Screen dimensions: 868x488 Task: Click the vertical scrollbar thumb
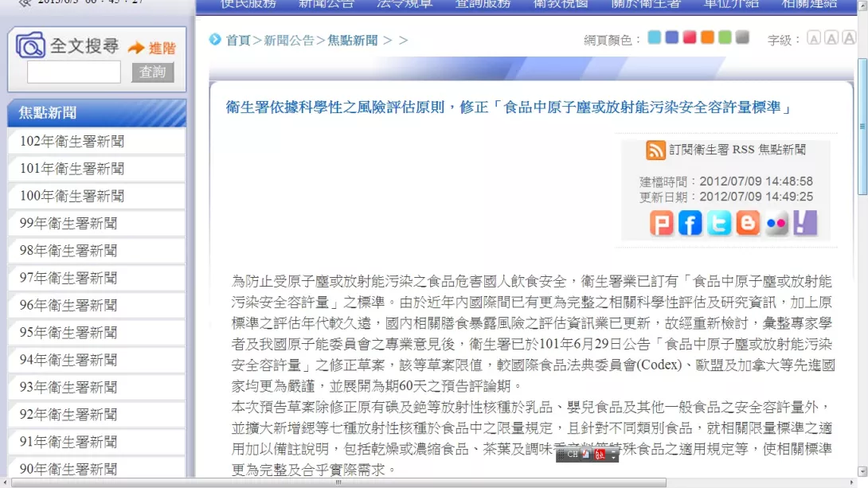click(x=862, y=126)
